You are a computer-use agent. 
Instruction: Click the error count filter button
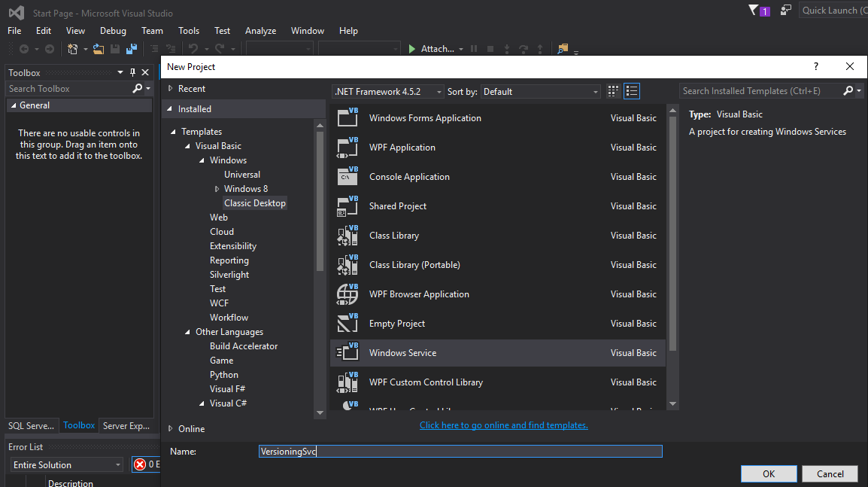coord(146,464)
